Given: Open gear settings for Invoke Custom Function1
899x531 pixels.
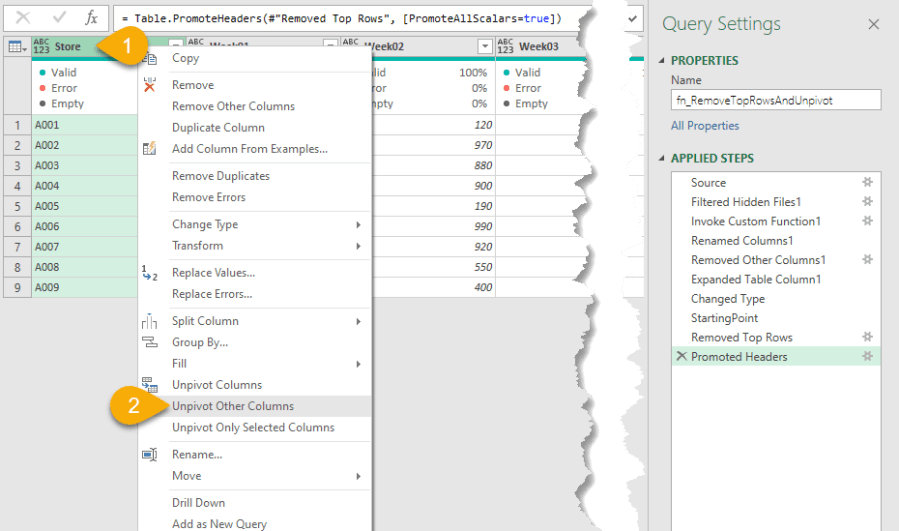Looking at the screenshot, I should pyautogui.click(x=868, y=222).
